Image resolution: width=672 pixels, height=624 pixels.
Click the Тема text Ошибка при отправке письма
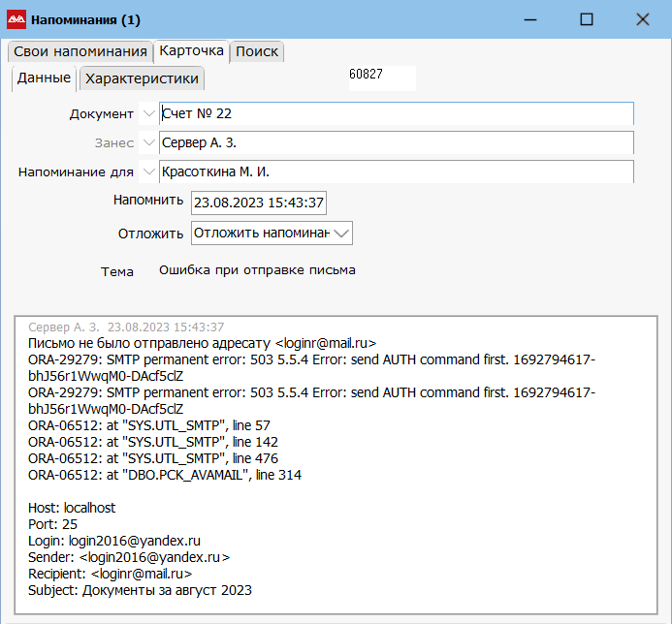pos(257,270)
